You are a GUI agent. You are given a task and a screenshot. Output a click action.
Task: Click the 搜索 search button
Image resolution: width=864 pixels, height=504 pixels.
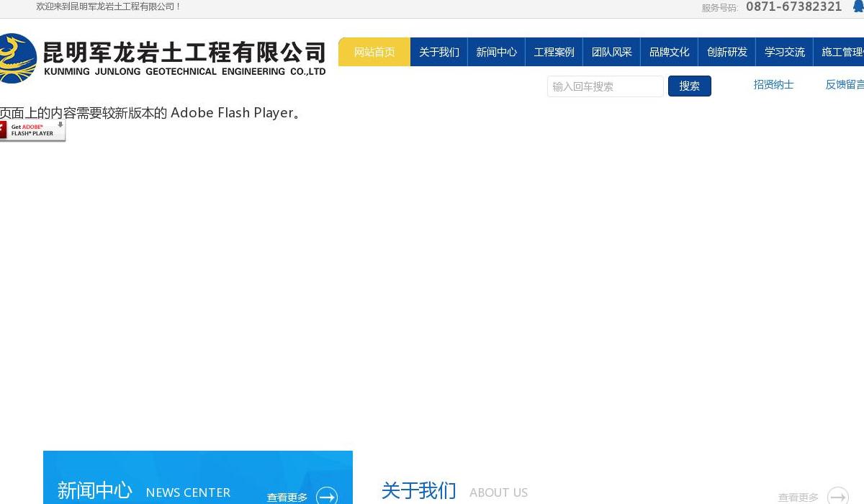point(690,86)
